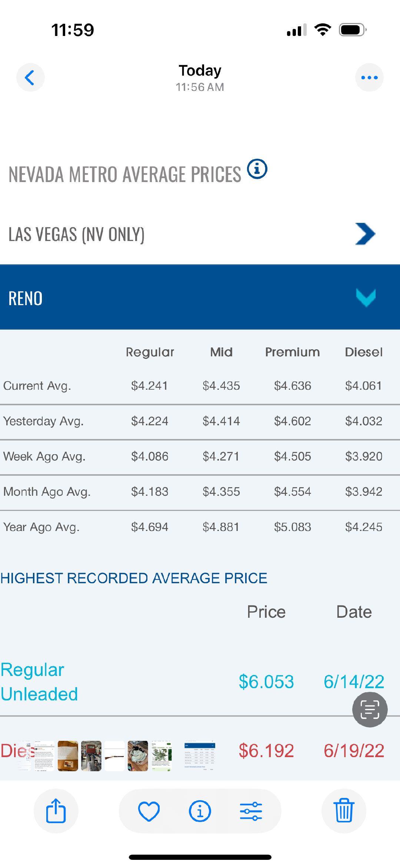The image size is (400, 868).
Task: Expand the Las Vegas (NV Only) chevron
Action: [365, 234]
